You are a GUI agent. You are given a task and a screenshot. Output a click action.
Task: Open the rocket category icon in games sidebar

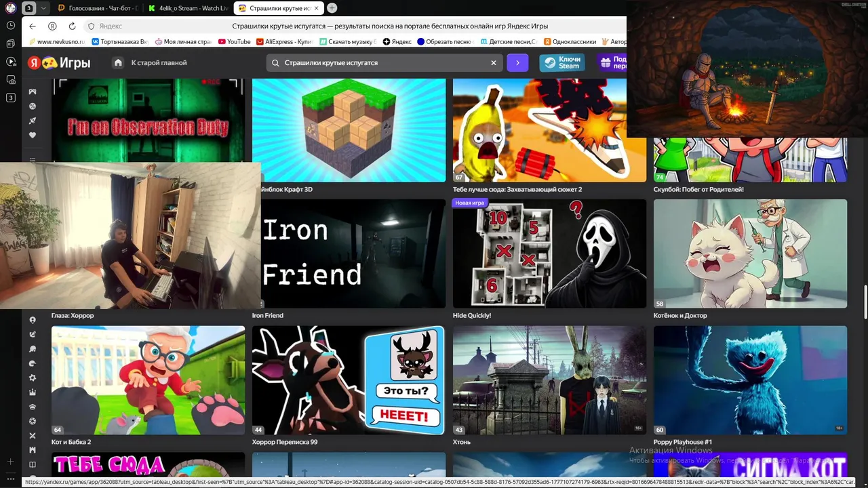(33, 121)
